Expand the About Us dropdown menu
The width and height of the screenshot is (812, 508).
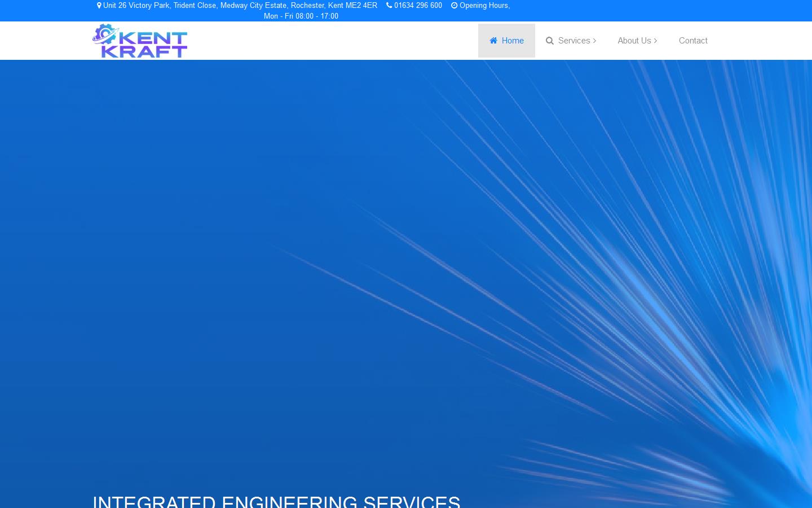pyautogui.click(x=634, y=41)
